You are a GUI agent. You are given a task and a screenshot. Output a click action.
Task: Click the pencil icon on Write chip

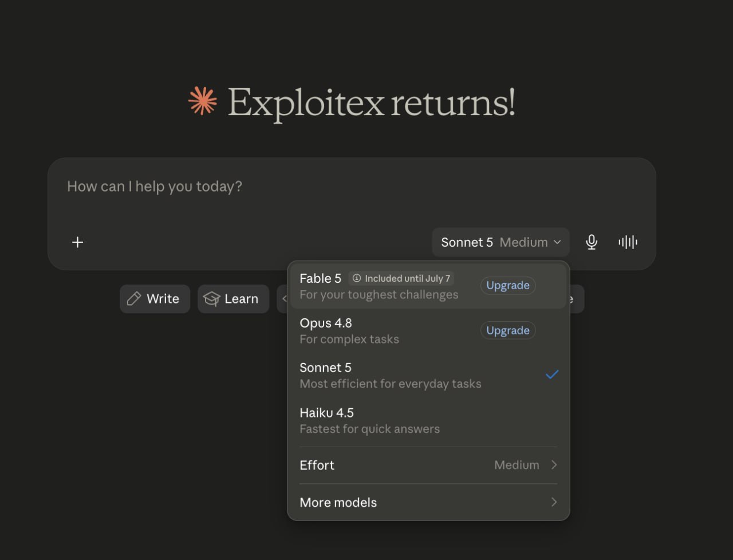point(134,298)
